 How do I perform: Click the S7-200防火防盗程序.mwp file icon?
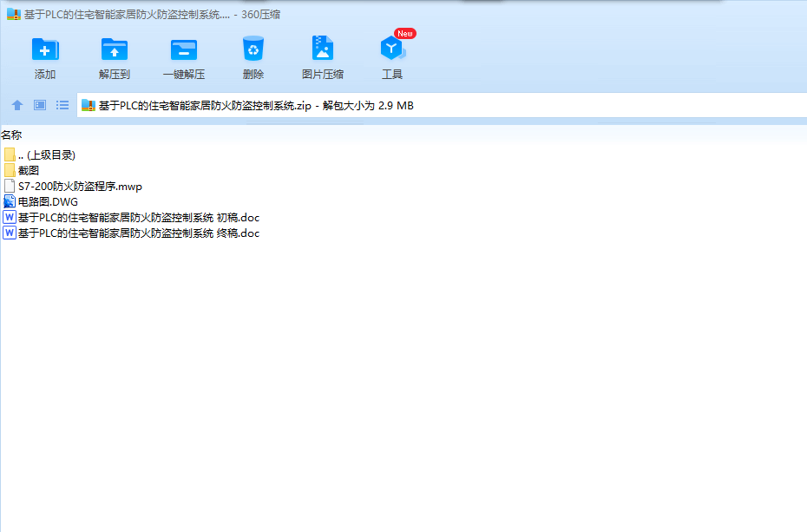pyautogui.click(x=10, y=187)
